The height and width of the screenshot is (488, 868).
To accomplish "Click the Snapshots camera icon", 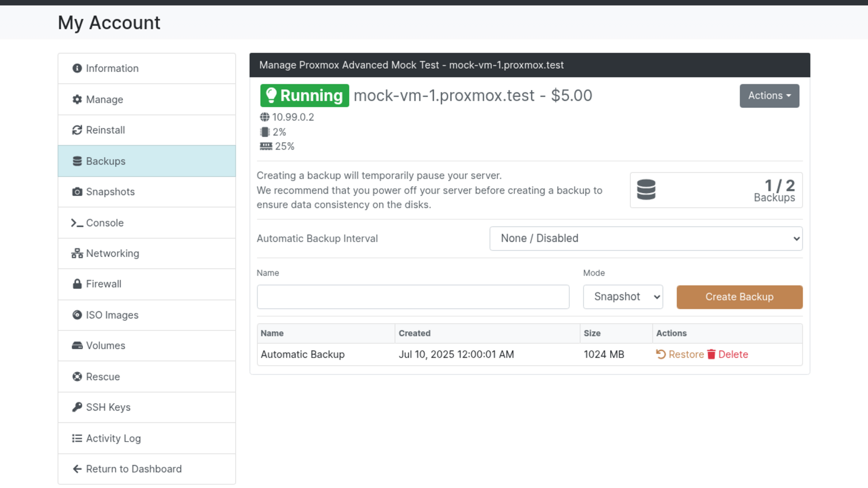I will pyautogui.click(x=77, y=192).
